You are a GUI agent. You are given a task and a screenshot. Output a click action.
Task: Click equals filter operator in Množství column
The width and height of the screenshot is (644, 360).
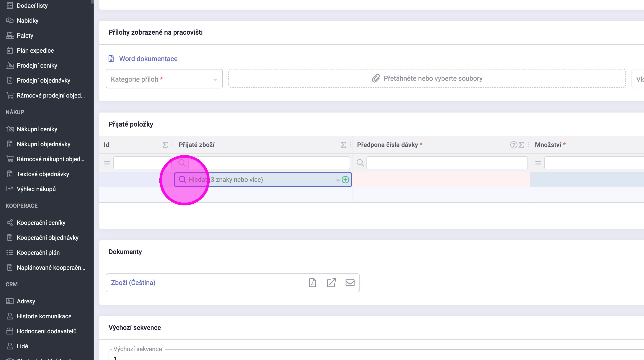tap(538, 163)
